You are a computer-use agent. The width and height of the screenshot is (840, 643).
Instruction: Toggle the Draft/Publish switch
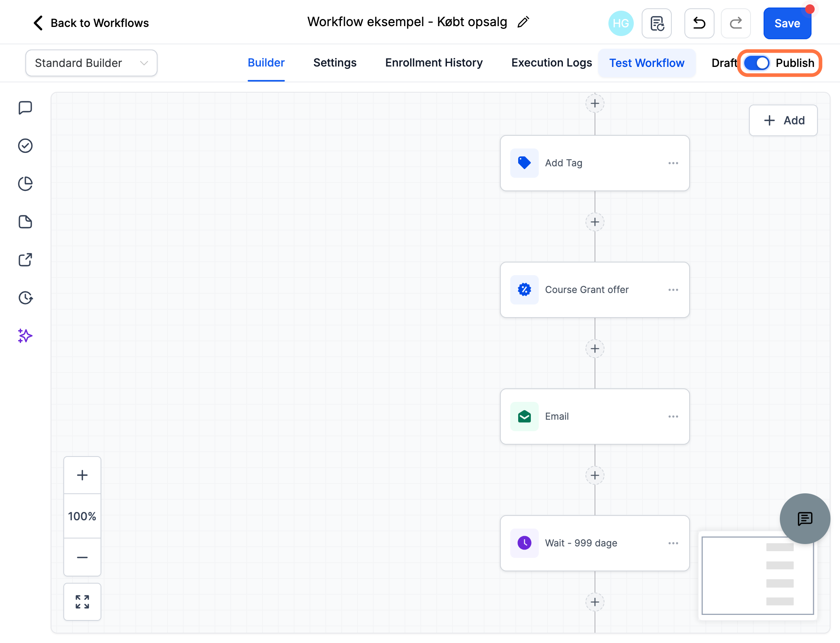pyautogui.click(x=756, y=63)
